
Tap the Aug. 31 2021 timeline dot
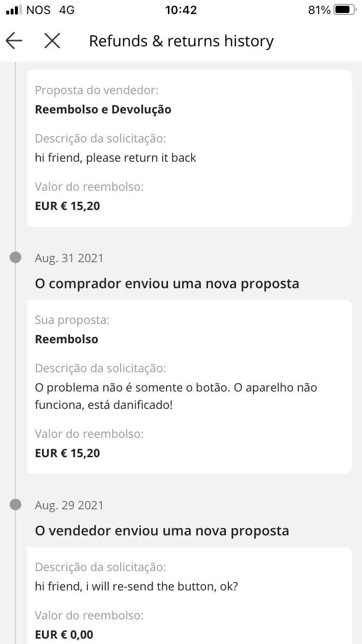[x=15, y=257]
